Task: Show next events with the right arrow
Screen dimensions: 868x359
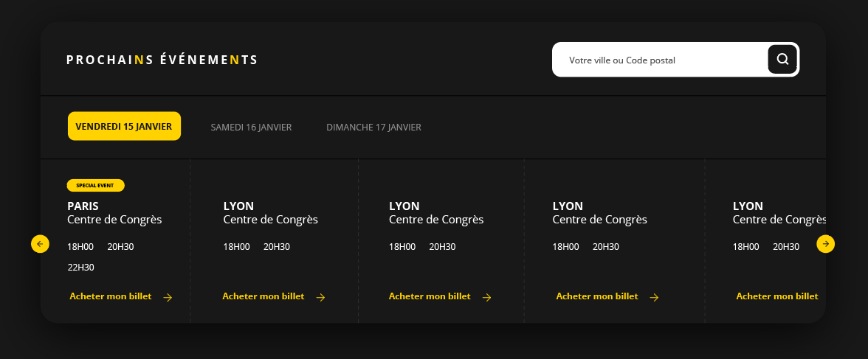Action: (x=825, y=243)
